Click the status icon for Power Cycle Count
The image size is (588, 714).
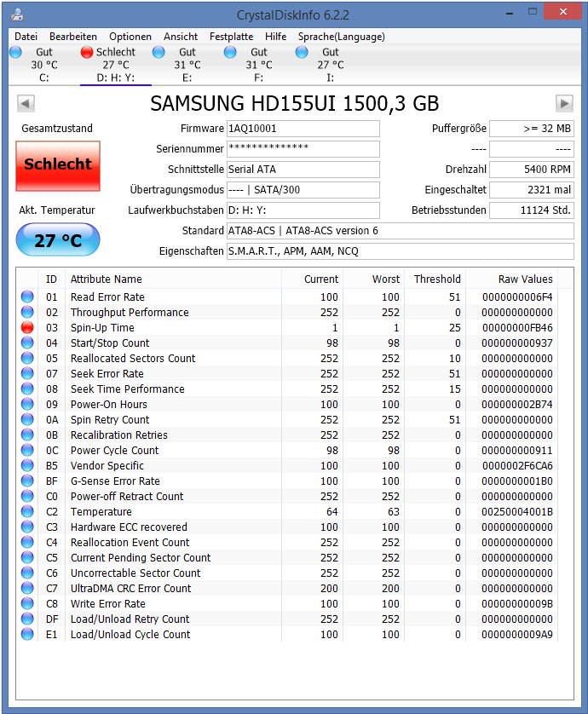coord(27,450)
